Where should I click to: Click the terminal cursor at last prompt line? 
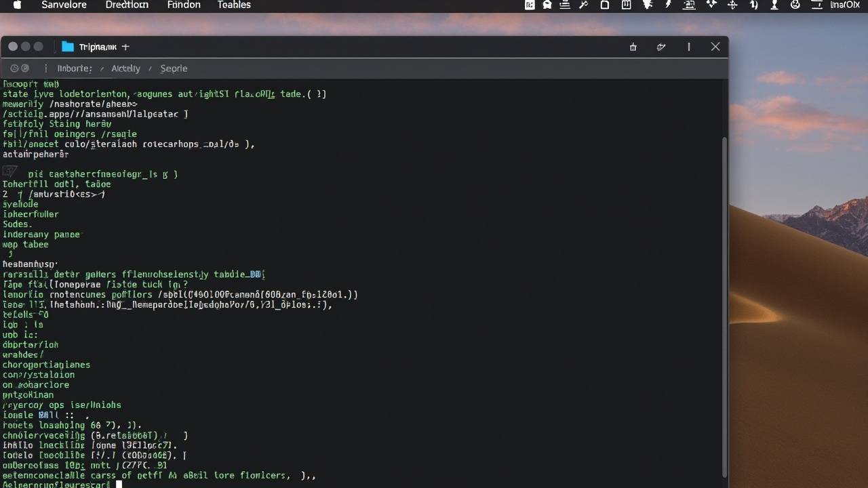pos(119,485)
